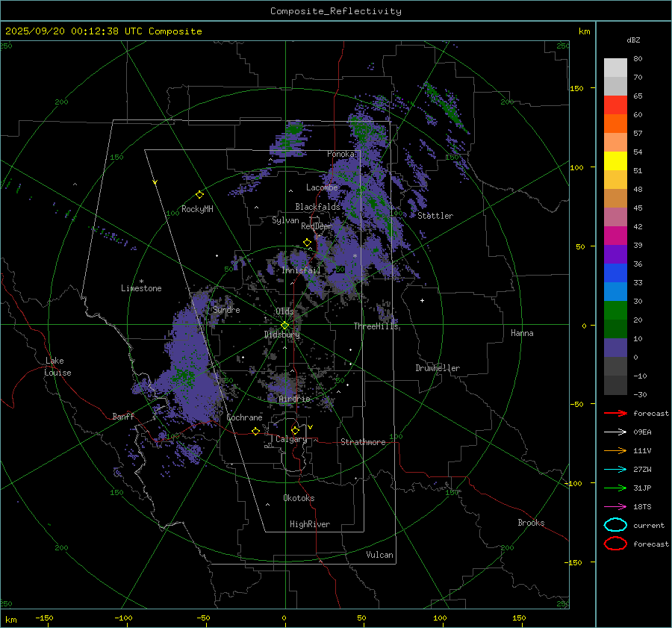Click the Drumheller city label
This screenshot has height=628, width=672.
(x=438, y=368)
